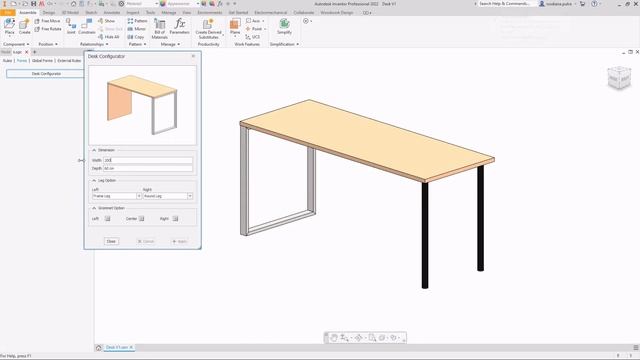Click the Help question mark icon
The width and height of the screenshot is (640, 360).
[594, 4]
